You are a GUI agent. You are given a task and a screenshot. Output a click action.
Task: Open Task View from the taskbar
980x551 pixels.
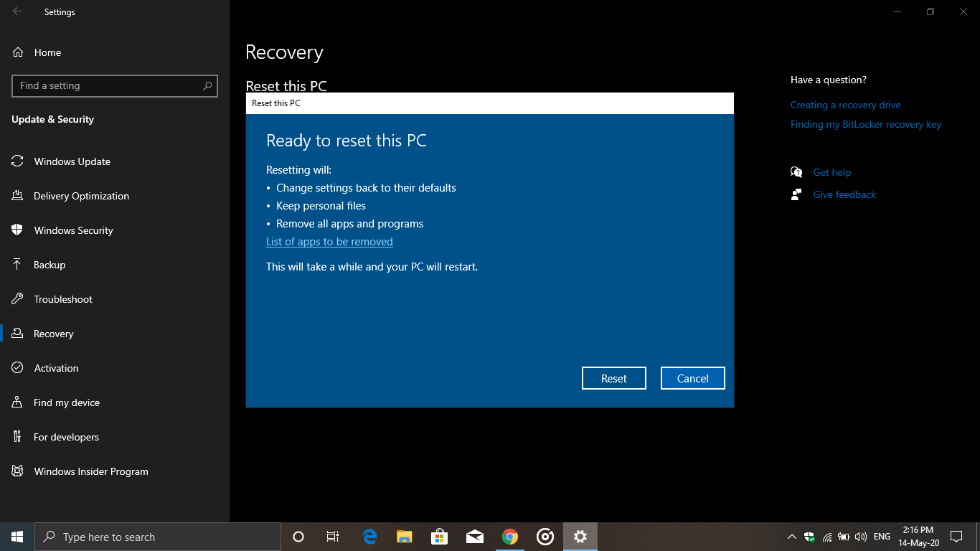[333, 537]
